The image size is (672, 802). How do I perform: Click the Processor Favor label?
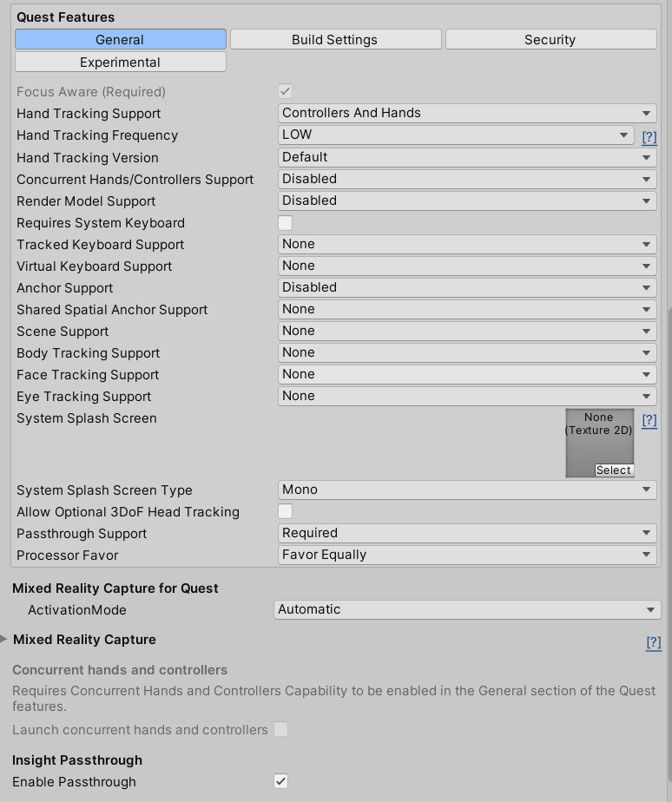[x=67, y=555]
